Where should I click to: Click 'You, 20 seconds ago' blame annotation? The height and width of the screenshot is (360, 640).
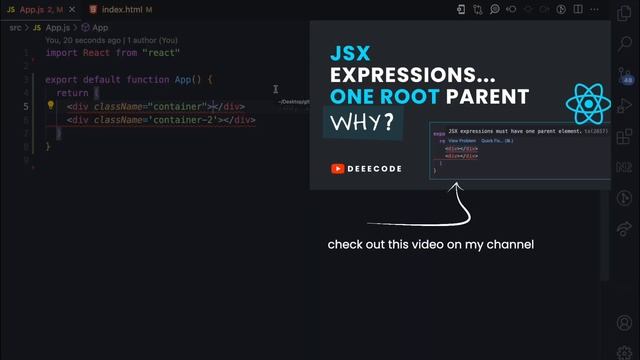83,40
